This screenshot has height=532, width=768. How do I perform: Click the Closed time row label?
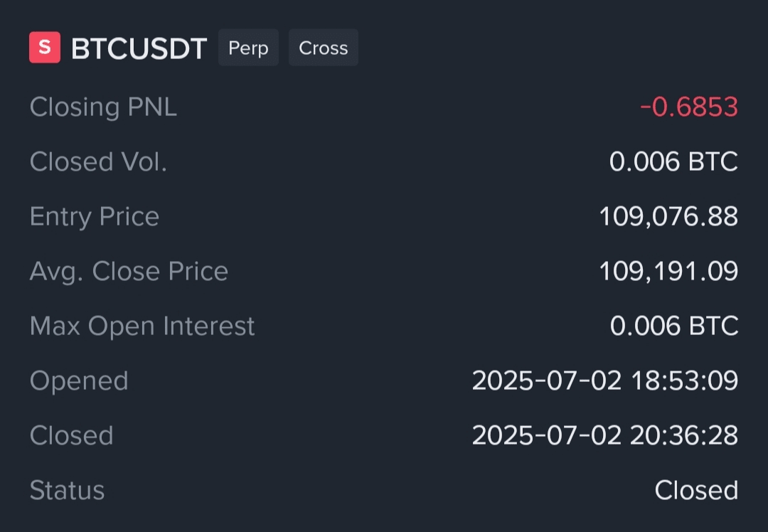coord(71,435)
